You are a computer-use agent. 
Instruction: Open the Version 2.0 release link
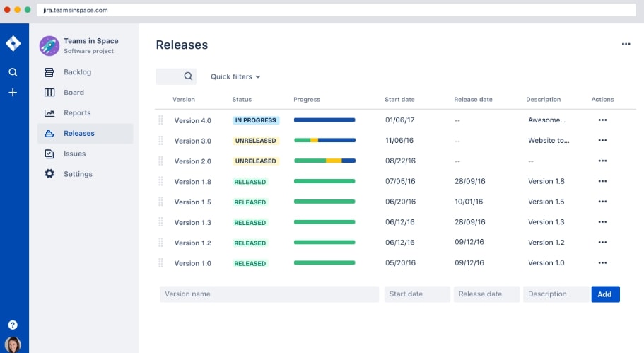click(x=192, y=161)
